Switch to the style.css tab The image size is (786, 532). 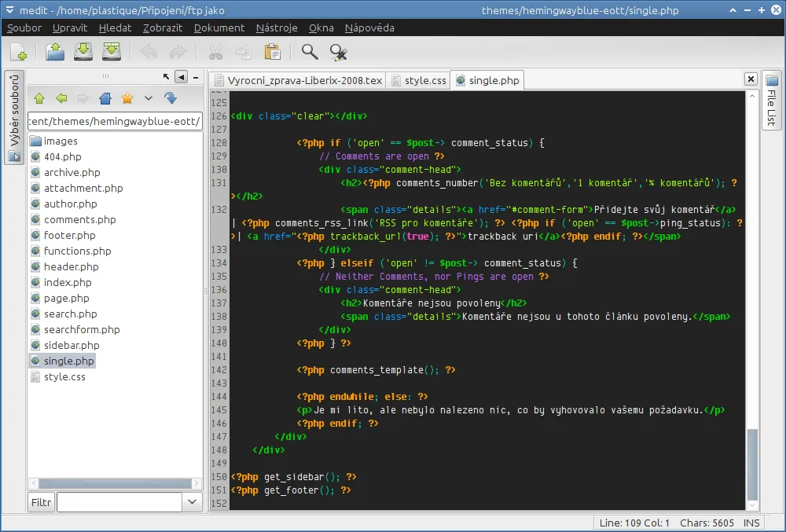click(423, 79)
